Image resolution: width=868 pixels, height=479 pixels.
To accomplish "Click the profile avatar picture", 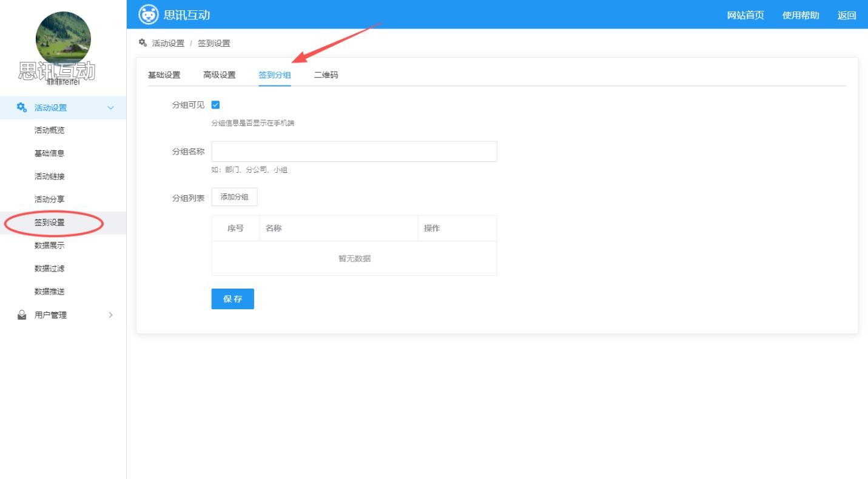I will [x=63, y=39].
